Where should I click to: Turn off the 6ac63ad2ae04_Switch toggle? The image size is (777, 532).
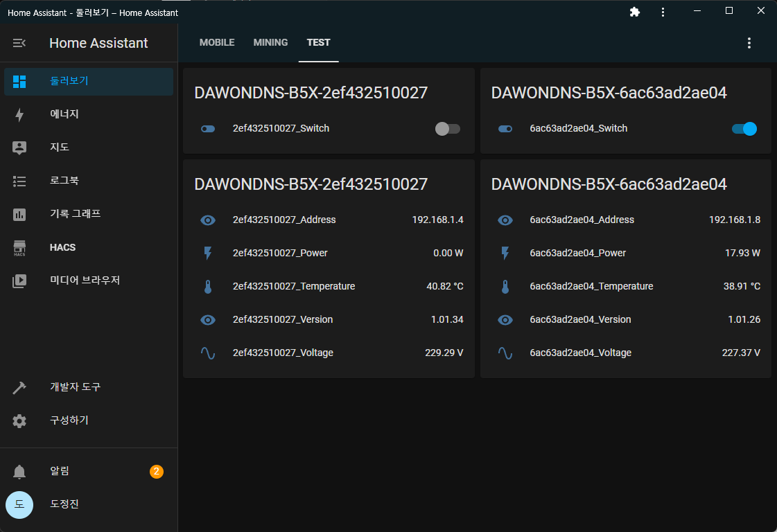744,129
